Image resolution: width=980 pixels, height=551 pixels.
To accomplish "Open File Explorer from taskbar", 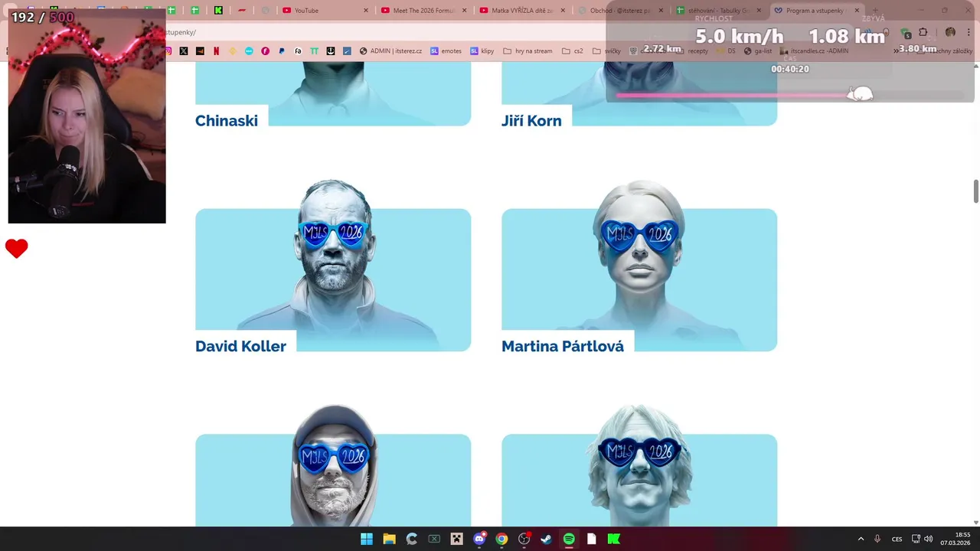I will (x=389, y=539).
